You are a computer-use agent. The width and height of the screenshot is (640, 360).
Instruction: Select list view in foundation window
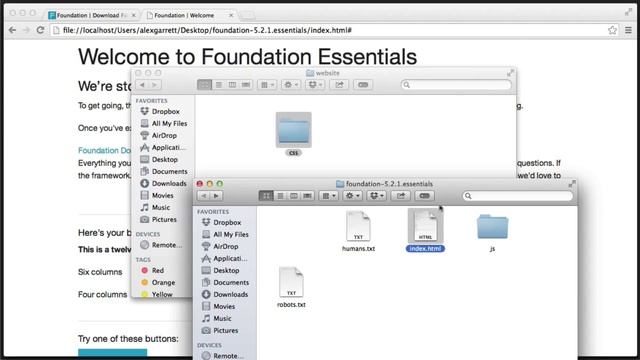[280, 196]
